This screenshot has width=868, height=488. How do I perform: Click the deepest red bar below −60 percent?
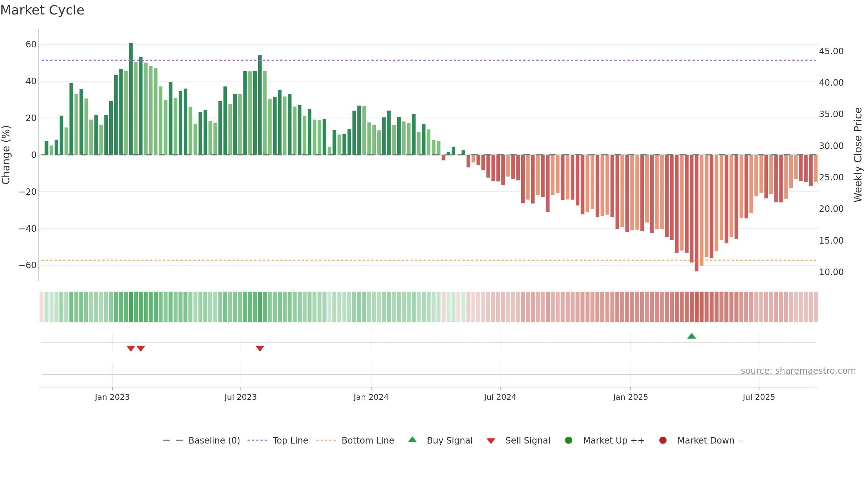click(697, 213)
